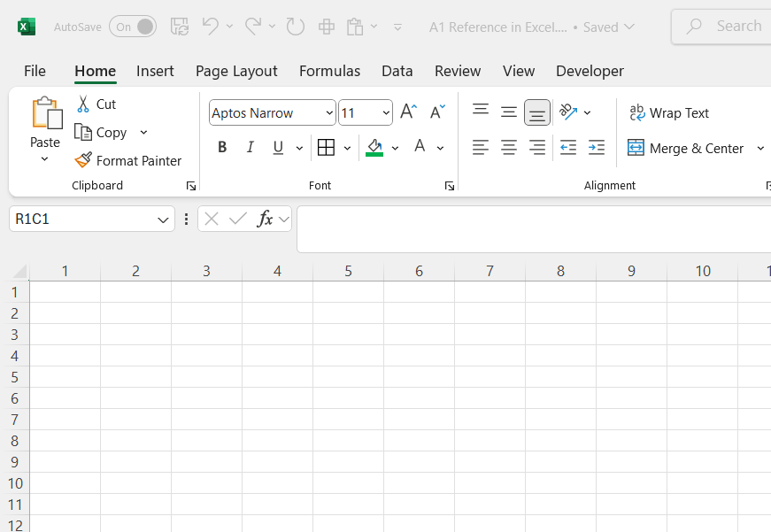Expand the Underline style dropdown arrow
The width and height of the screenshot is (771, 532).
coord(299,148)
